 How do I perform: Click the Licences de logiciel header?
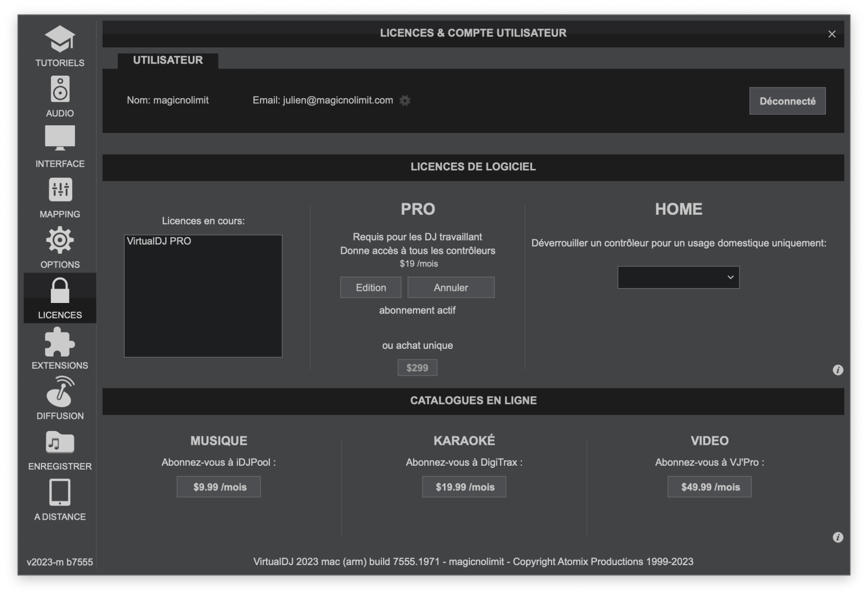pyautogui.click(x=473, y=167)
